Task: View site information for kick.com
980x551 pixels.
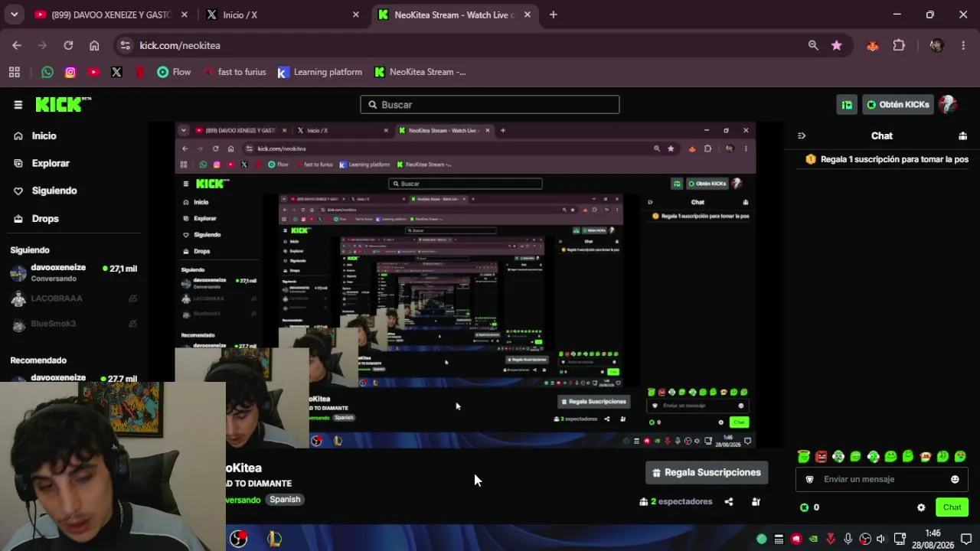Action: pos(126,45)
